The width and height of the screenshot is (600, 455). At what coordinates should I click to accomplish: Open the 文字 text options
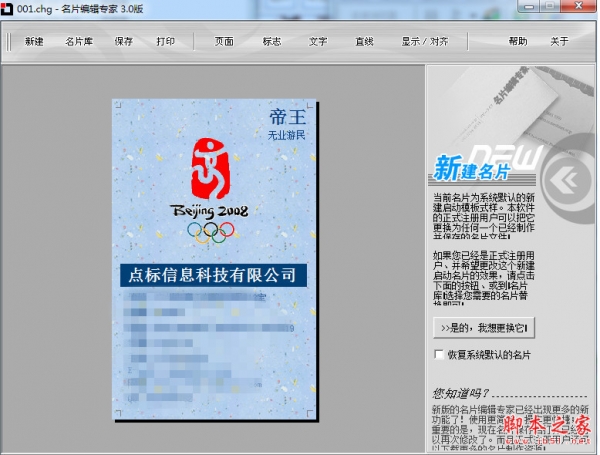[318, 41]
